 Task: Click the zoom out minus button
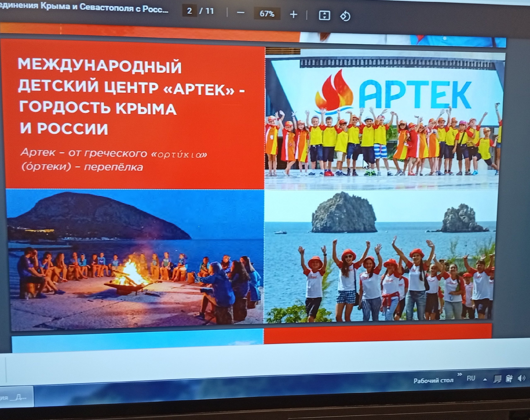pyautogui.click(x=241, y=13)
